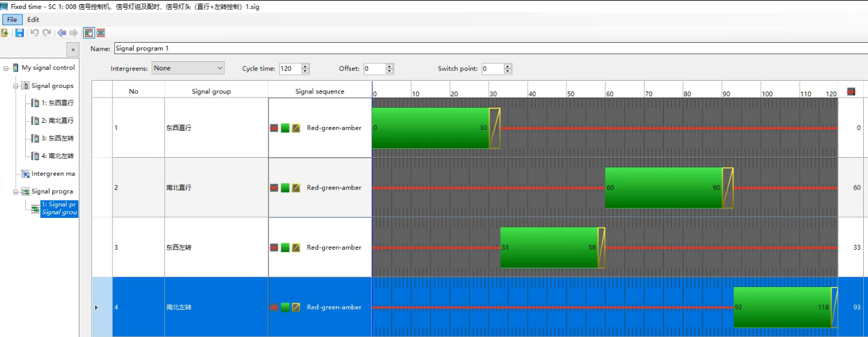Go forward with the grey right arrow
Image resolution: width=868 pixels, height=337 pixels.
(x=73, y=32)
